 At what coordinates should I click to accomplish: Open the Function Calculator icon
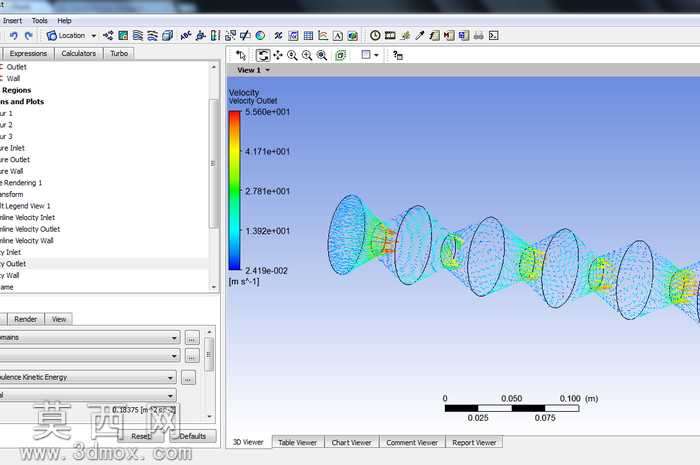434,35
